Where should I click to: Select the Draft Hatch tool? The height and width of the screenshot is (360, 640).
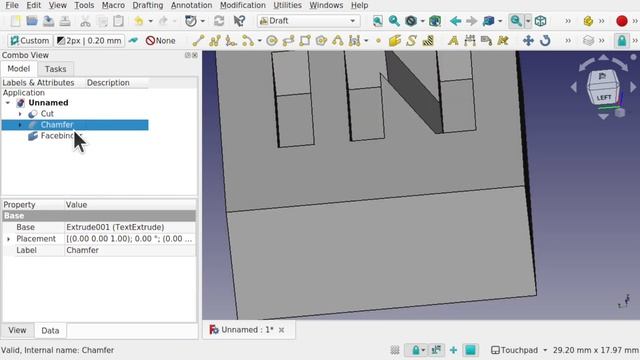[x=428, y=40]
